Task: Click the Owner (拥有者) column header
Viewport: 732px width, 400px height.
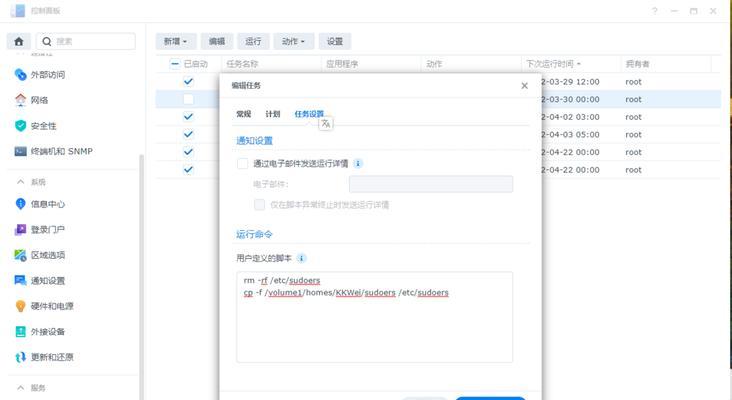Action: coord(637,64)
